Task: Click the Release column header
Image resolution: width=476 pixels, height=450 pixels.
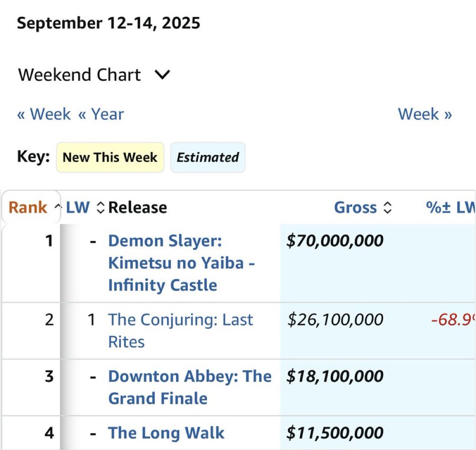Action: click(138, 208)
